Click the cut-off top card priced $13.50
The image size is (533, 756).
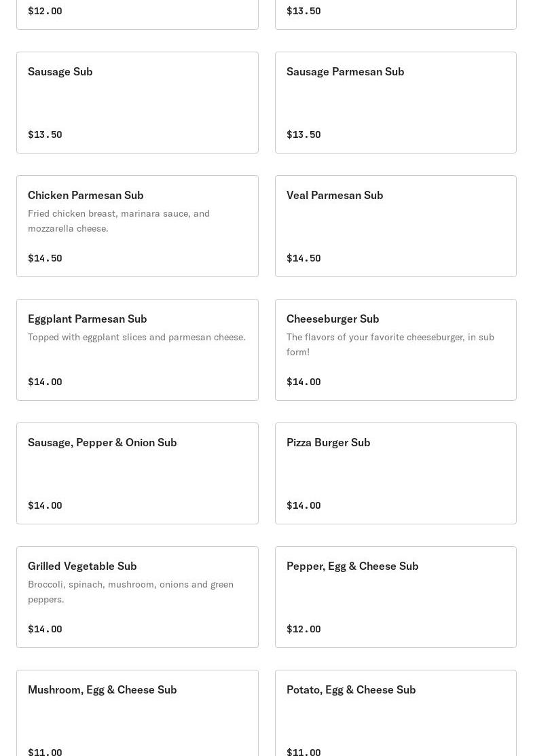tap(395, 14)
